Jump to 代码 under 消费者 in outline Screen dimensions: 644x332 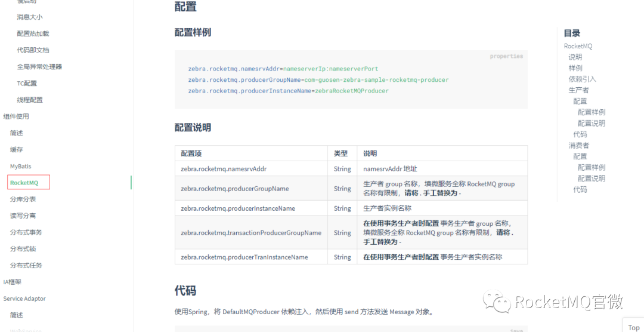click(x=580, y=189)
